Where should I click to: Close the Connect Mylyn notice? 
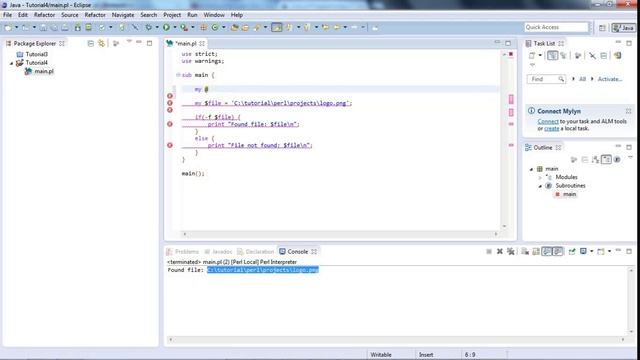click(x=629, y=111)
